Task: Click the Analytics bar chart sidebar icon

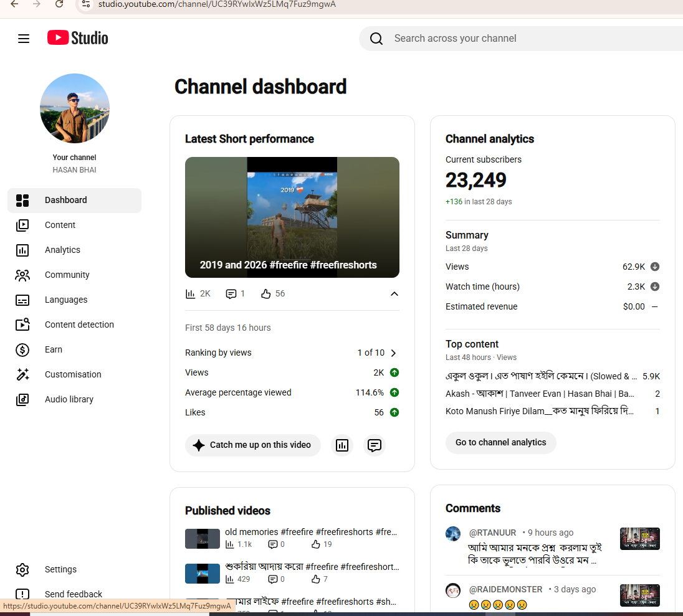Action: click(22, 250)
